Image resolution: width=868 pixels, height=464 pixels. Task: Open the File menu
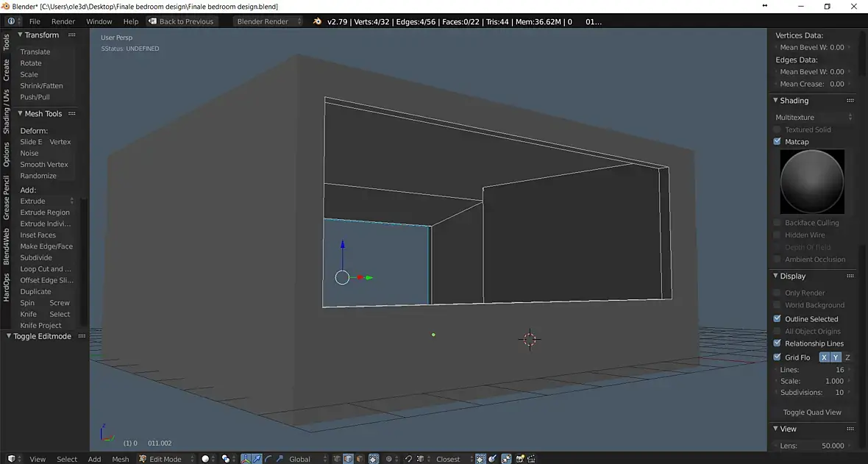click(x=35, y=21)
